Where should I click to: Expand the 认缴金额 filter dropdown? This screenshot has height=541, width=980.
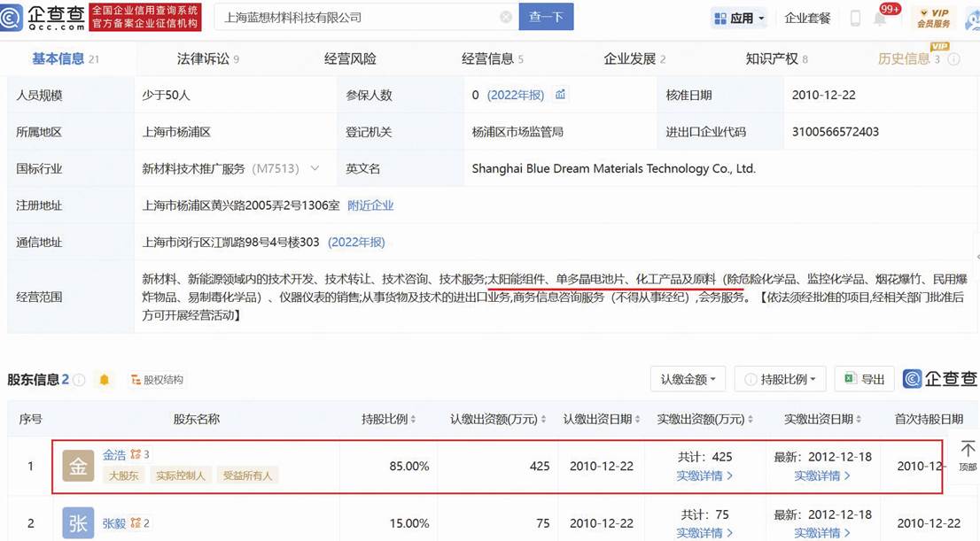[x=688, y=379]
